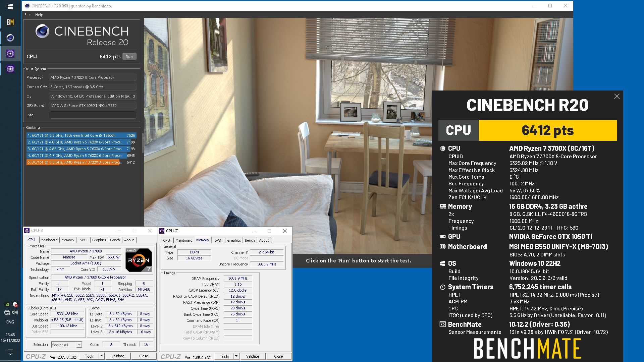Click the yellow 6412 pts score banner
This screenshot has height=362, width=644.
coord(548,130)
